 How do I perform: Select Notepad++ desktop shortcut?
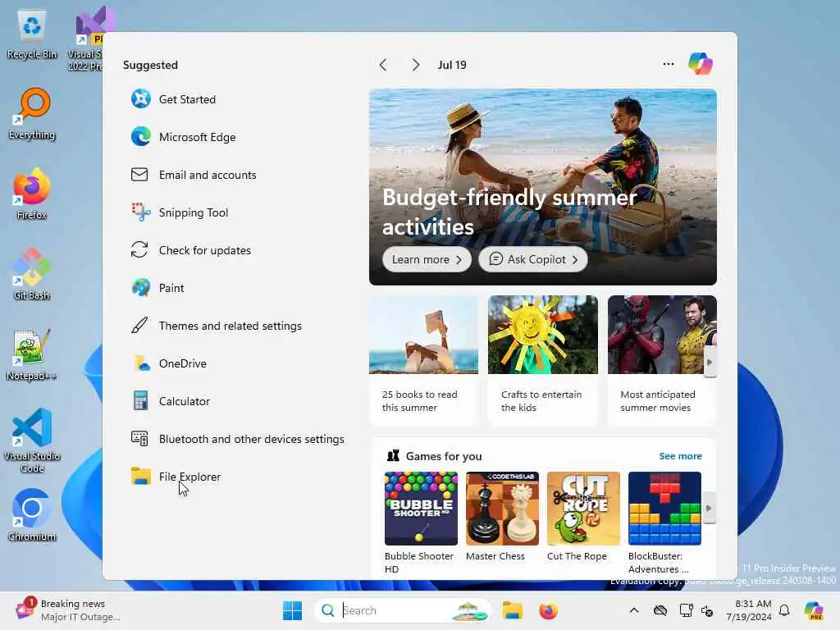(32, 354)
